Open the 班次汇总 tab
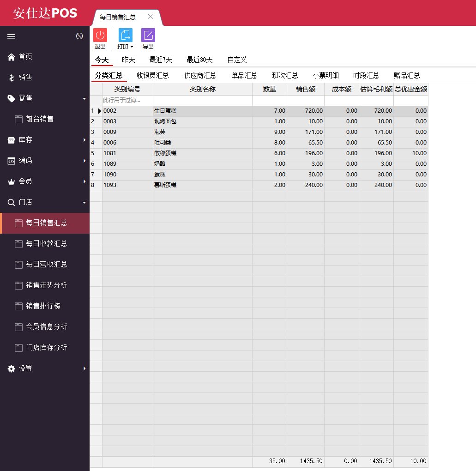This screenshot has height=471, width=476. 285,75
